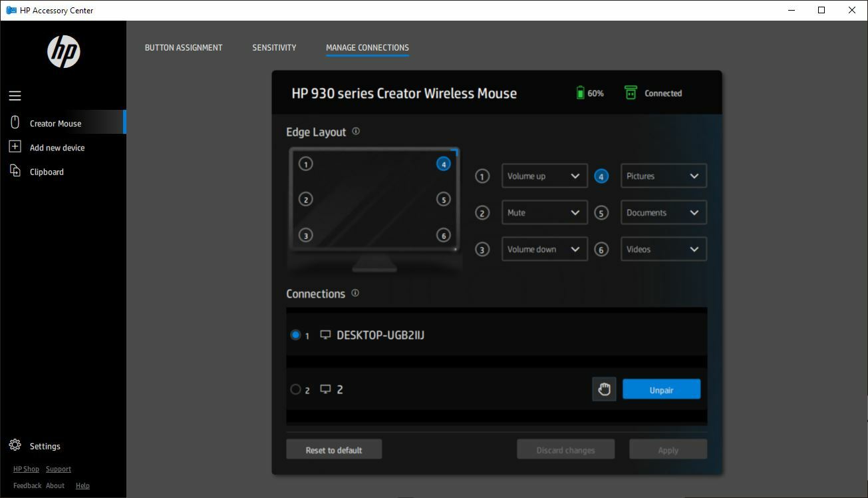This screenshot has height=498, width=868.
Task: Click the Connected dongle icon
Action: 629,93
